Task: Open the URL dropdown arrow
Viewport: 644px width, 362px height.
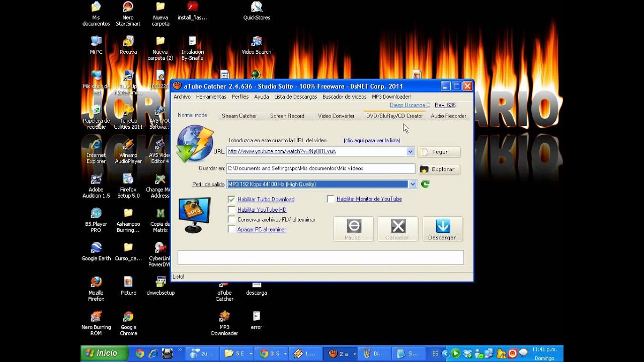Action: click(x=411, y=151)
